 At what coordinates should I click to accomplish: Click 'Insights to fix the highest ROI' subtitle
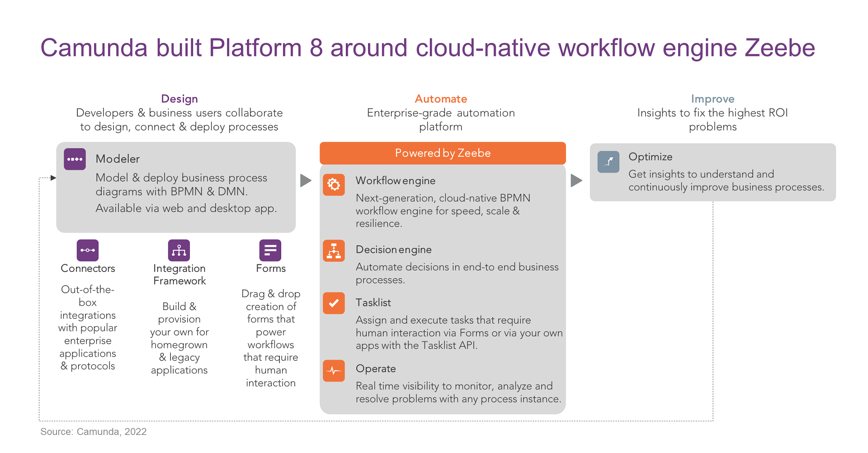[x=712, y=120]
